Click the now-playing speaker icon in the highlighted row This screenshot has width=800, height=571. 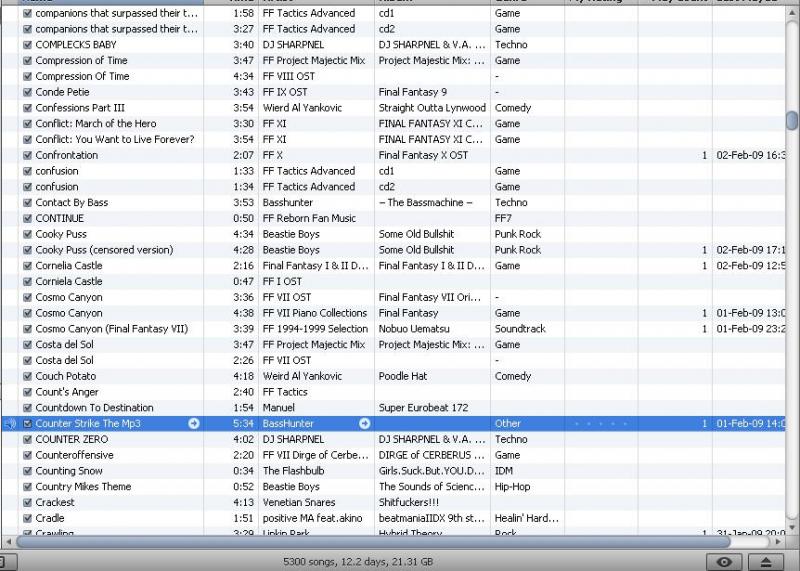[11, 424]
